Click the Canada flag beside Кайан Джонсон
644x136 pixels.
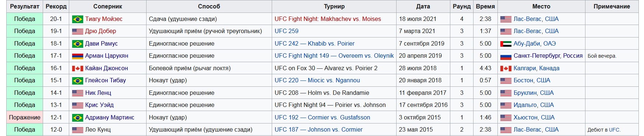[x=77, y=68]
